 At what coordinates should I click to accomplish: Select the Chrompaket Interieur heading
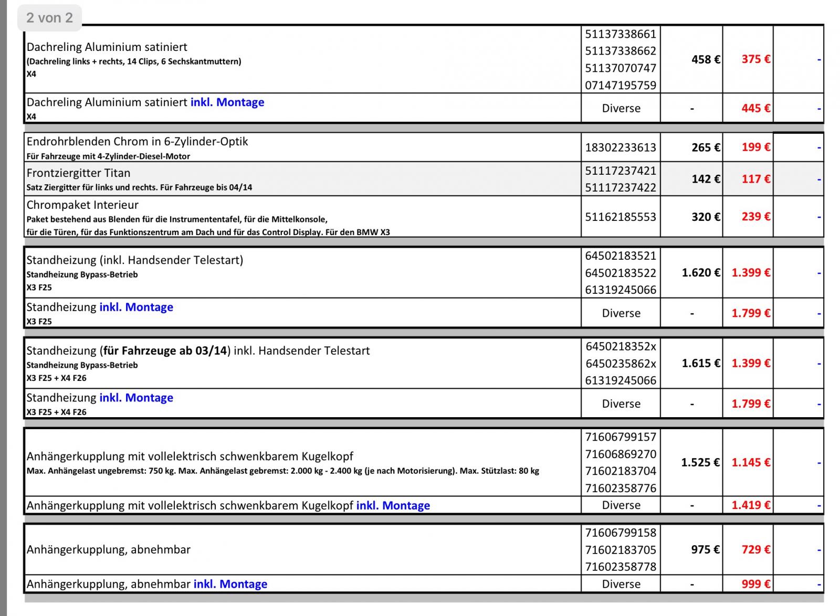[82, 205]
